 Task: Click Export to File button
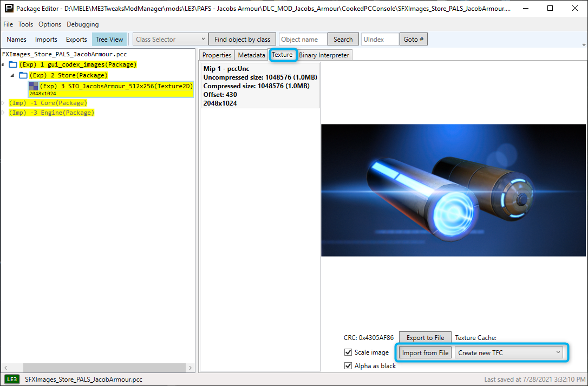click(x=425, y=338)
